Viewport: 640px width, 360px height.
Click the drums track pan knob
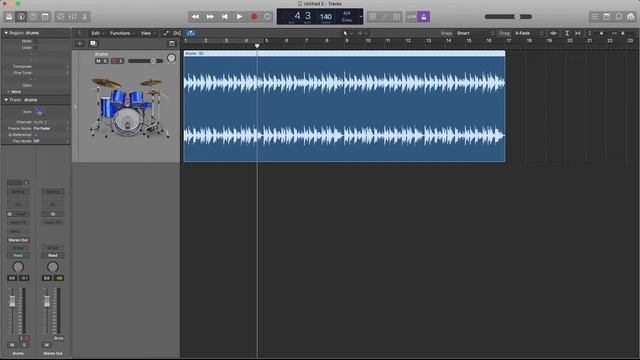tap(171, 58)
